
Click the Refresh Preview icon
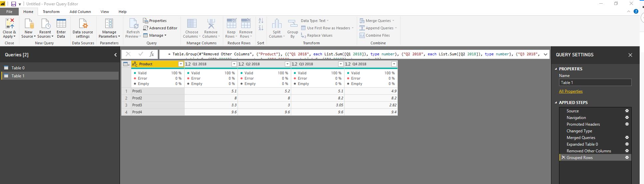pos(133,24)
